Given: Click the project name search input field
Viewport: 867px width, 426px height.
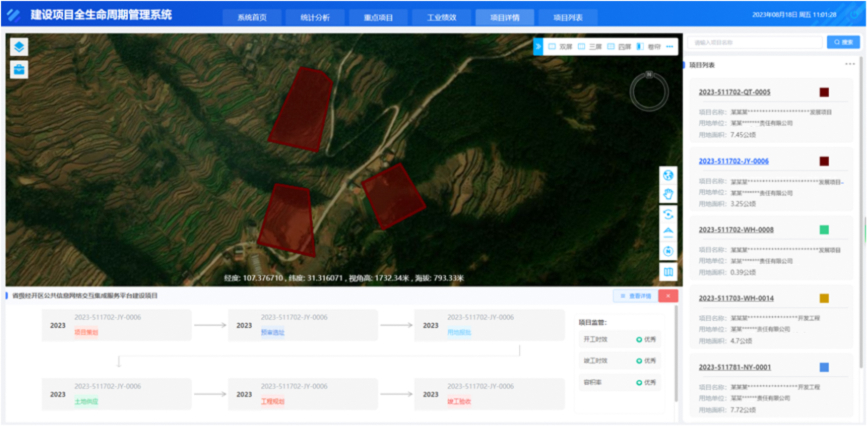Looking at the screenshot, I should click(753, 42).
